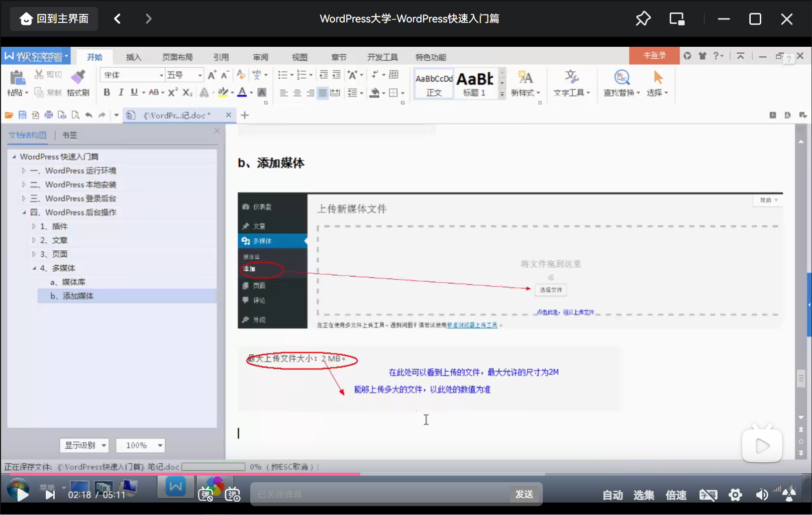Pin the player window on top

pos(643,19)
